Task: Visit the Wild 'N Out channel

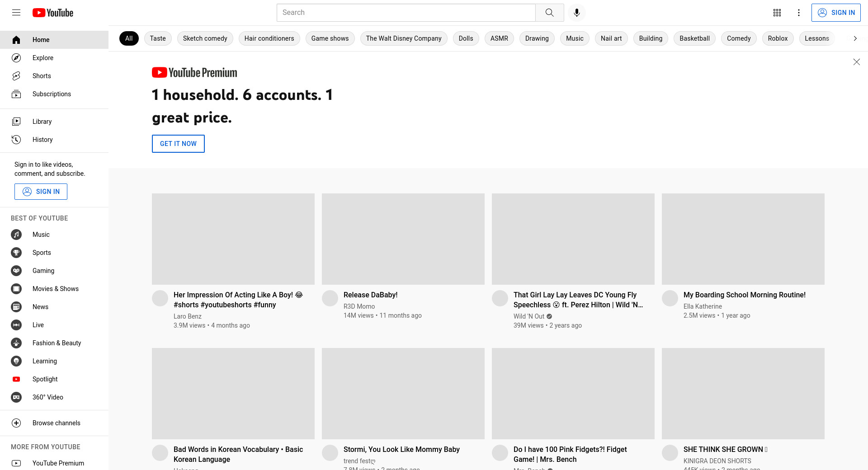Action: tap(529, 316)
